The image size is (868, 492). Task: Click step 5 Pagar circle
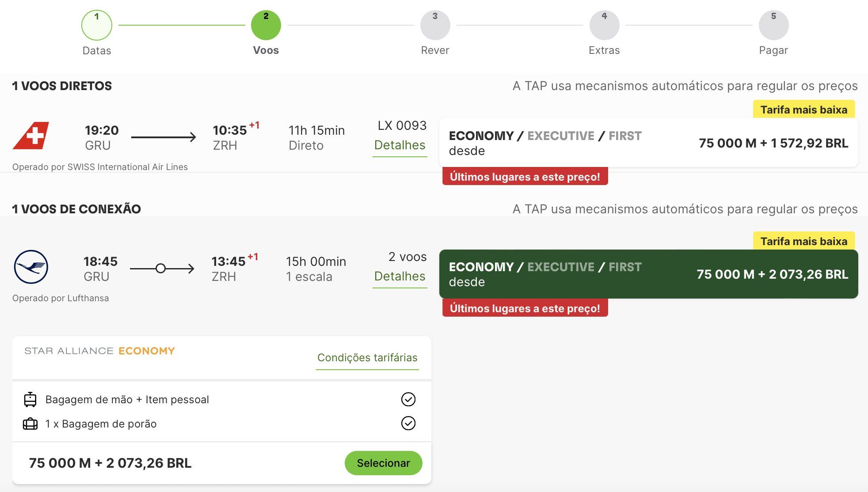tap(774, 25)
